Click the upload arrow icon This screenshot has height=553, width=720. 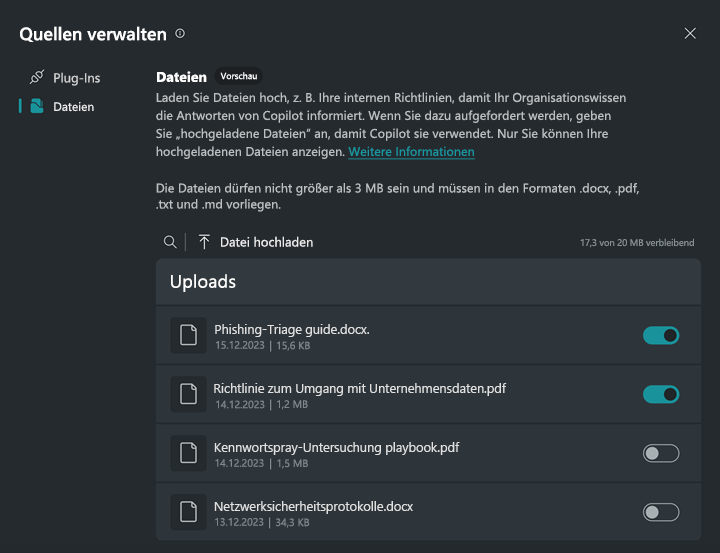[x=204, y=242]
